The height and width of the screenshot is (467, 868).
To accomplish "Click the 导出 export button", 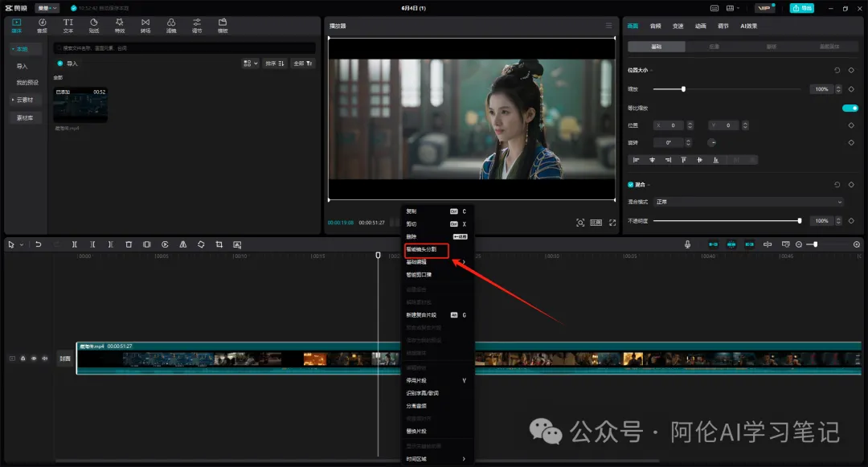I will point(801,8).
